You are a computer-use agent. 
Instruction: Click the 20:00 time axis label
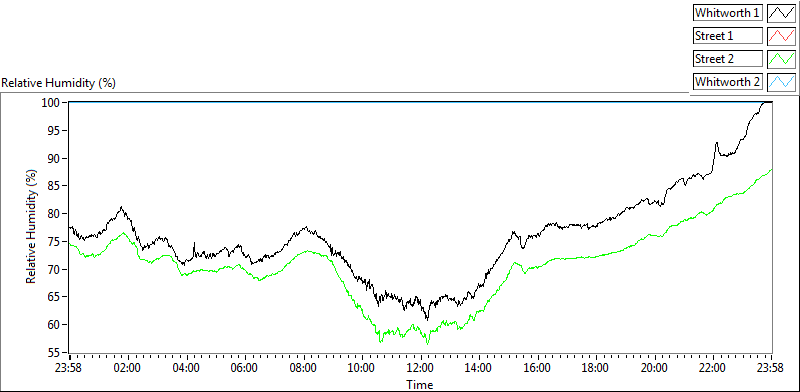(x=655, y=367)
